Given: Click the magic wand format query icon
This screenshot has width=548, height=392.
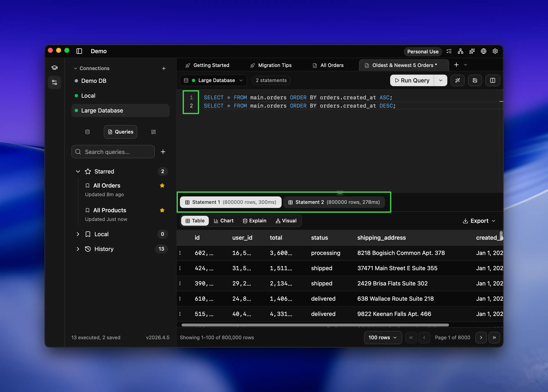Looking at the screenshot, I should coord(457,80).
